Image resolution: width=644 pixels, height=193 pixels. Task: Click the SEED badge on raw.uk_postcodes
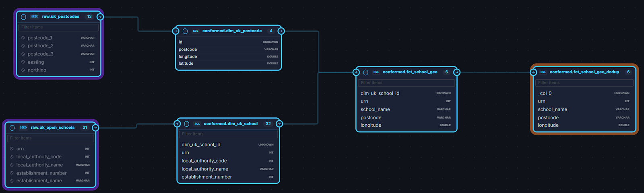click(35, 16)
